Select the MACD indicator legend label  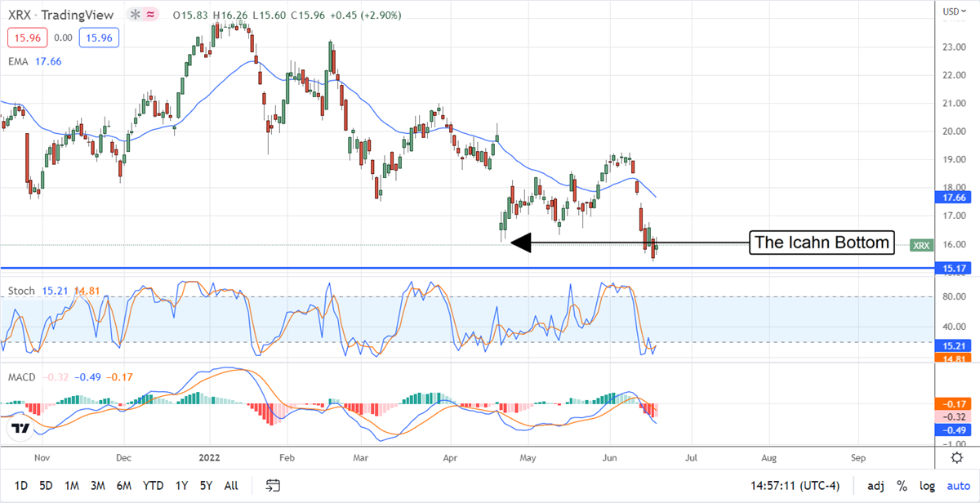coord(24,376)
